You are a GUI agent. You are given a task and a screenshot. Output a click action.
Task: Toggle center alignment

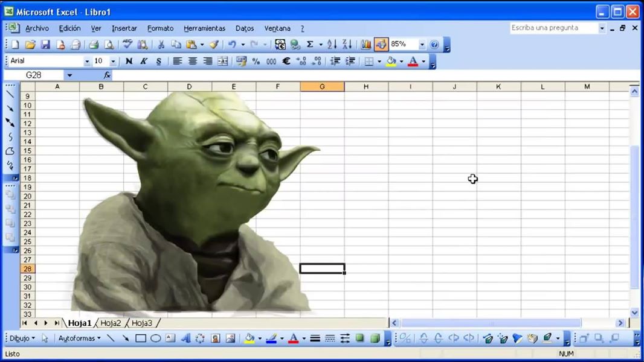[x=192, y=62]
